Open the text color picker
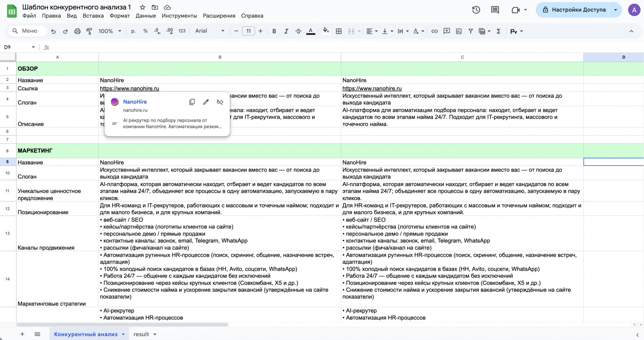This screenshot has height=340, width=644. point(310,31)
